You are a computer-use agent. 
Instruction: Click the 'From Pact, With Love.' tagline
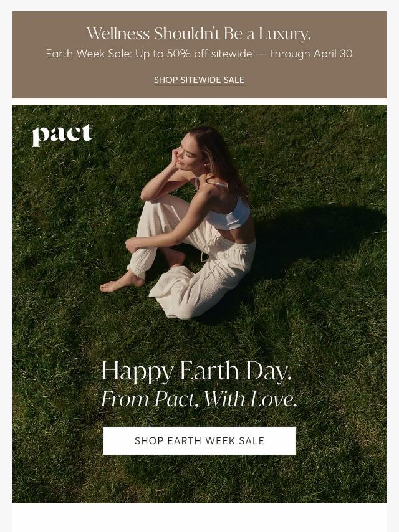(199, 399)
